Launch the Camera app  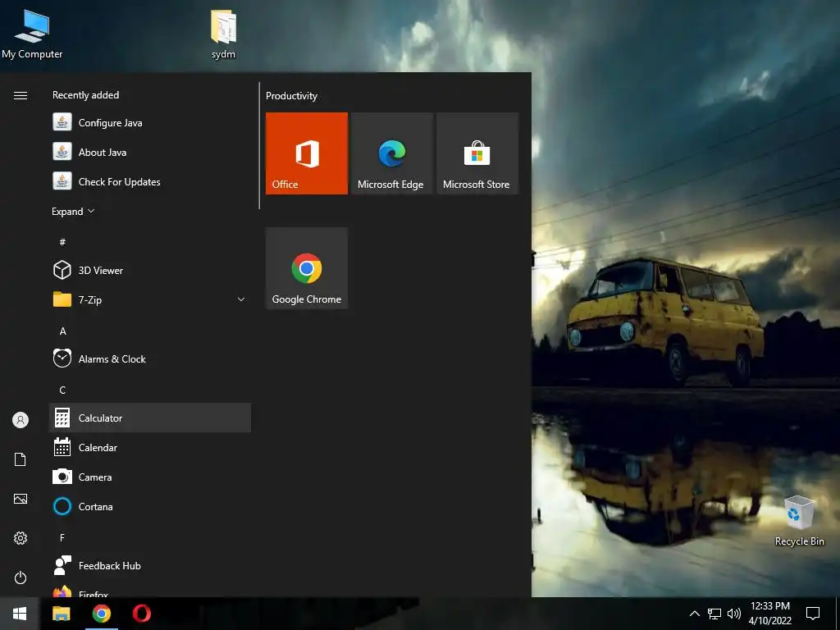click(x=150, y=477)
